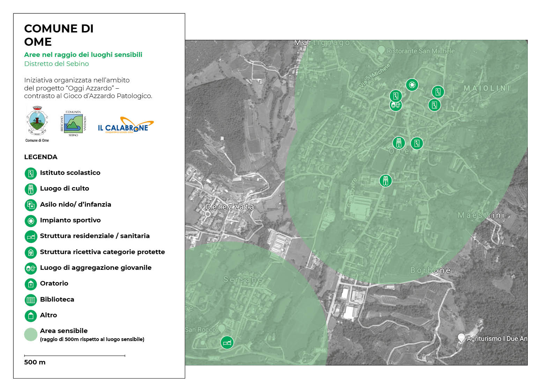Click Struttura ricettiva categorie protette legend icon
The image size is (554, 392).
click(x=31, y=252)
